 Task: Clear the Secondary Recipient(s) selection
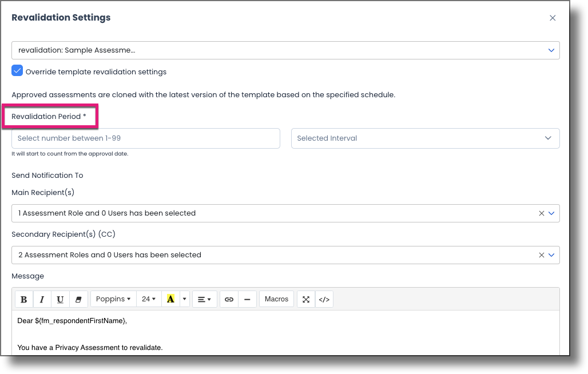pos(541,254)
